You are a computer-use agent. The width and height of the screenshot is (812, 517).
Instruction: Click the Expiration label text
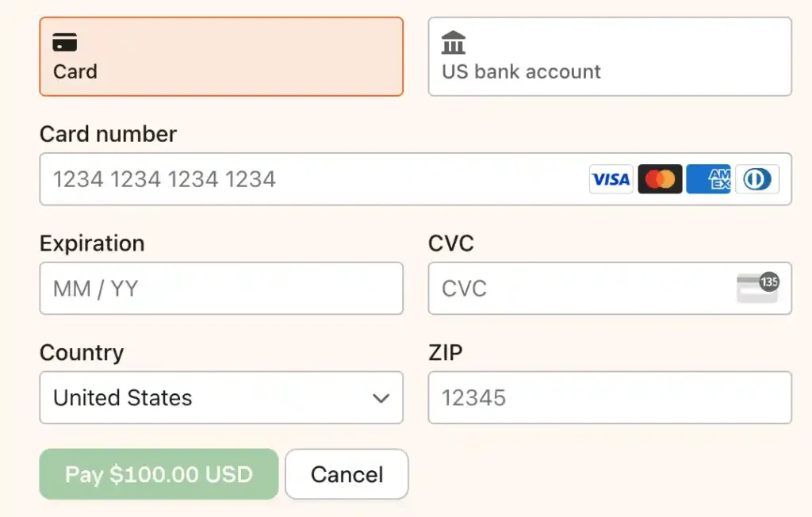point(92,243)
